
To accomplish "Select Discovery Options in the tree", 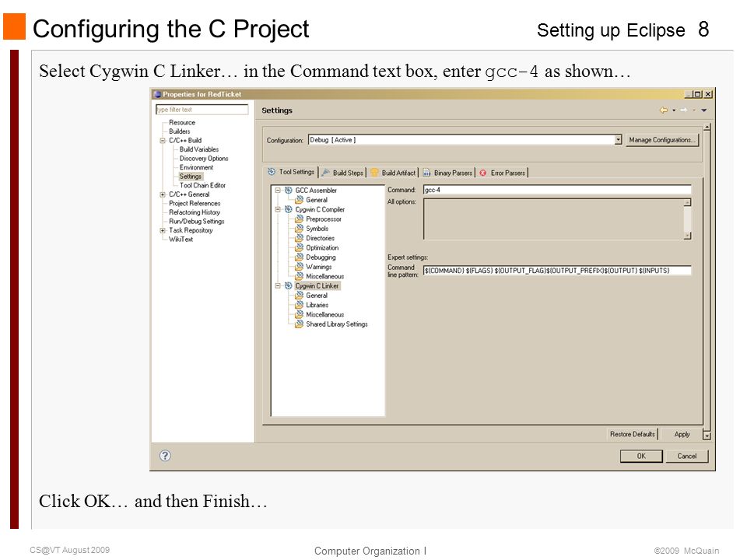I will pyautogui.click(x=204, y=159).
